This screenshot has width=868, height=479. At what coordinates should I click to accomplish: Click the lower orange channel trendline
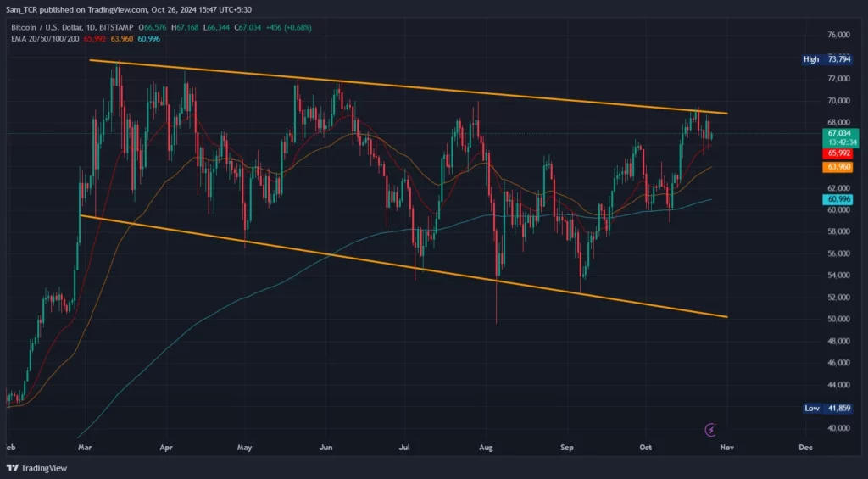click(x=404, y=266)
